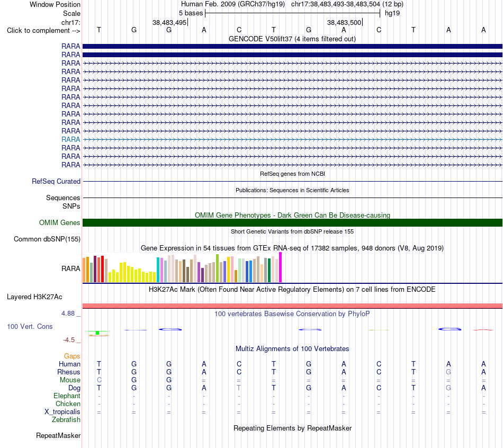Click the chr17: ruler label
Screen dimensions: 503x448
pyautogui.click(x=70, y=22)
